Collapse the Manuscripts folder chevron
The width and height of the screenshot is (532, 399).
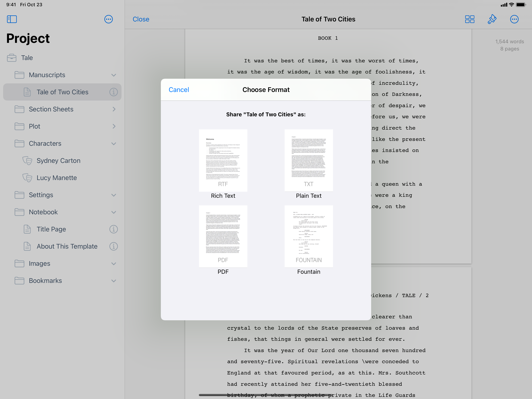point(114,75)
